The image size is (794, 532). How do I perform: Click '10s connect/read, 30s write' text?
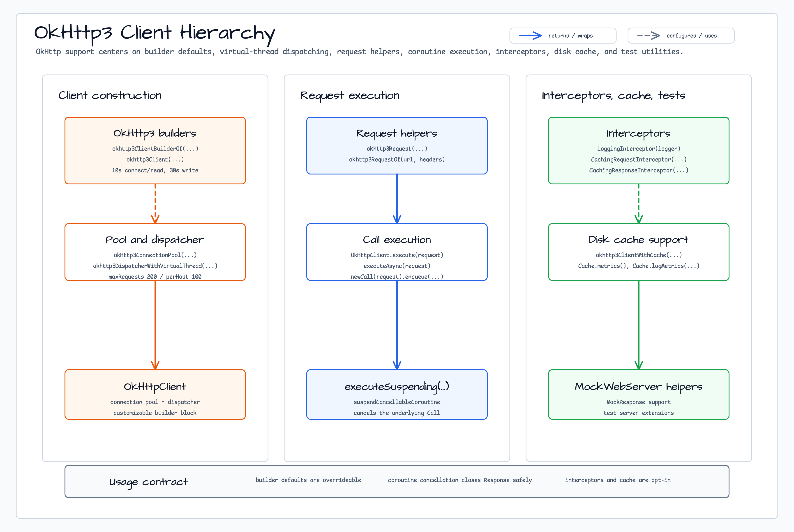point(155,170)
